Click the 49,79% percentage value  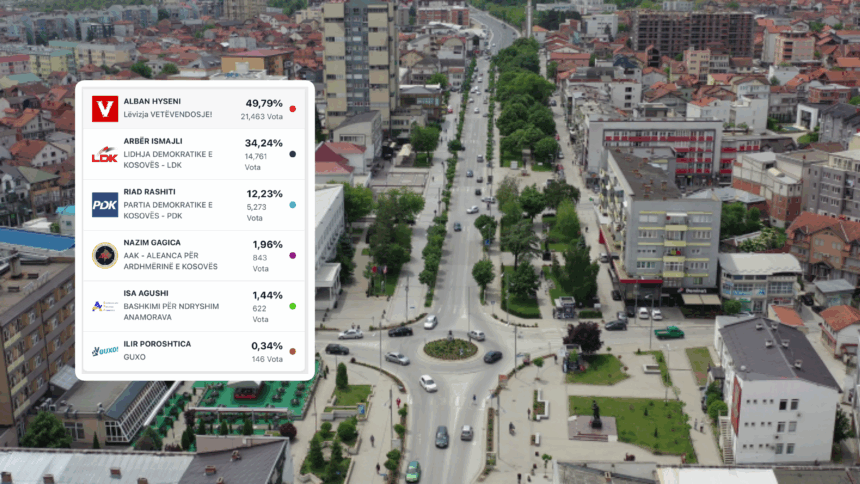(x=264, y=103)
